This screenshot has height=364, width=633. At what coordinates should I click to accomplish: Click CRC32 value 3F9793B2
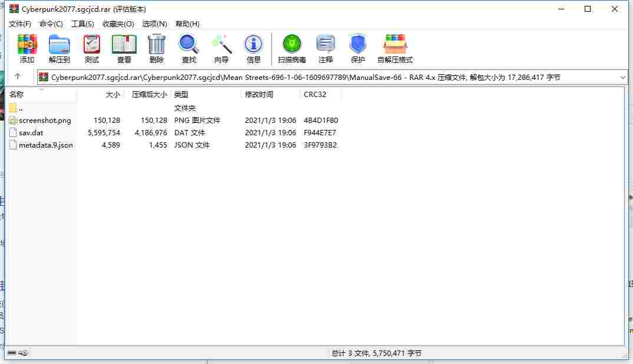click(x=320, y=145)
